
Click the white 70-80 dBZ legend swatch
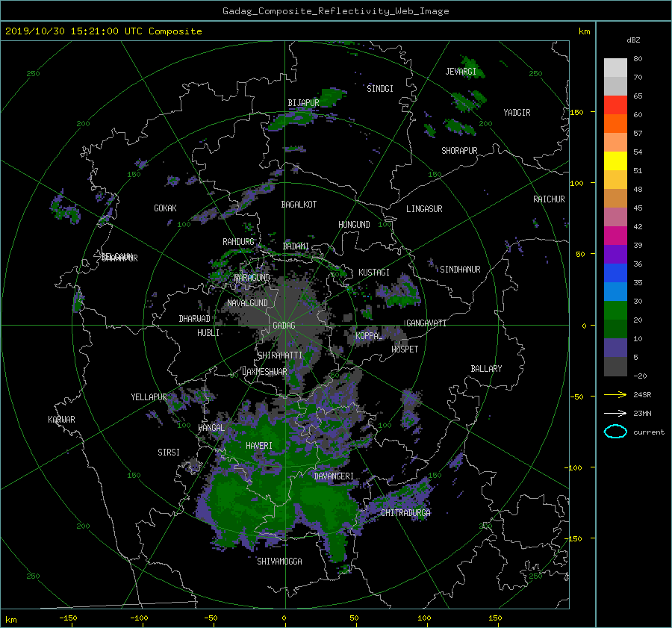click(x=615, y=67)
